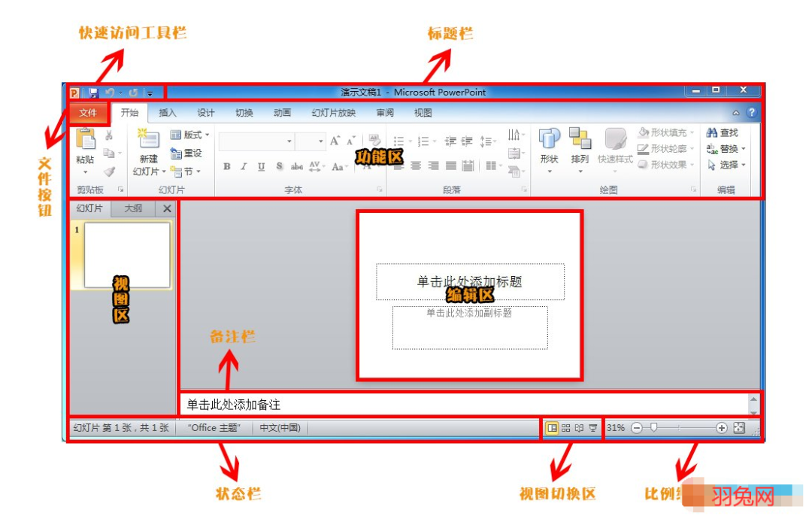Switch to the 审阅 (Review) tab
Image resolution: width=812 pixels, height=519 pixels.
coord(385,113)
